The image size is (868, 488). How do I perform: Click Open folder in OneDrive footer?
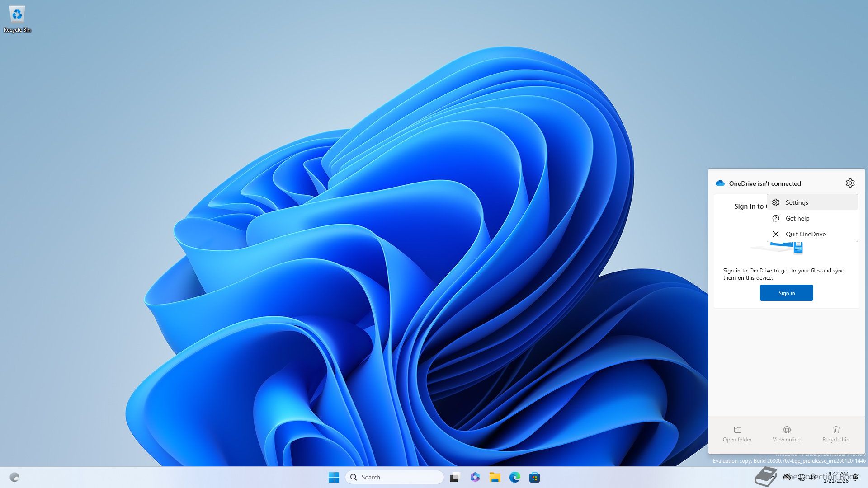pyautogui.click(x=737, y=434)
